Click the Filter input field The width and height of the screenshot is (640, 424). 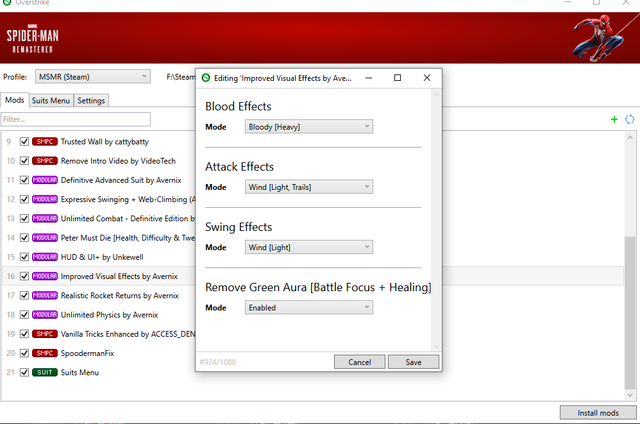click(x=76, y=119)
